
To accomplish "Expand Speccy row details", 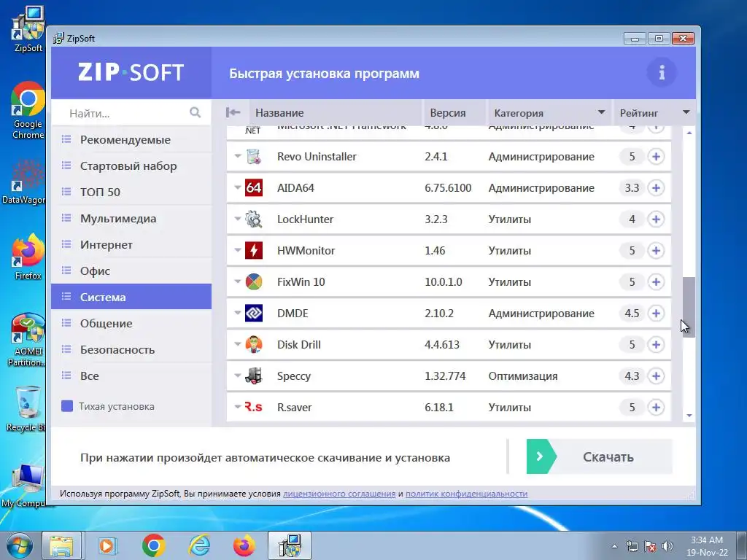I will [x=237, y=376].
